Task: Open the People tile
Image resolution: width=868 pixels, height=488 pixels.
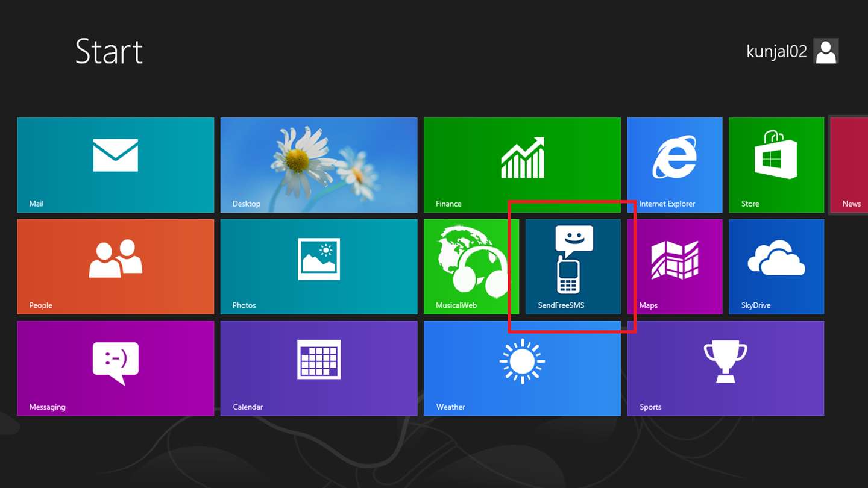Action: pos(116,266)
